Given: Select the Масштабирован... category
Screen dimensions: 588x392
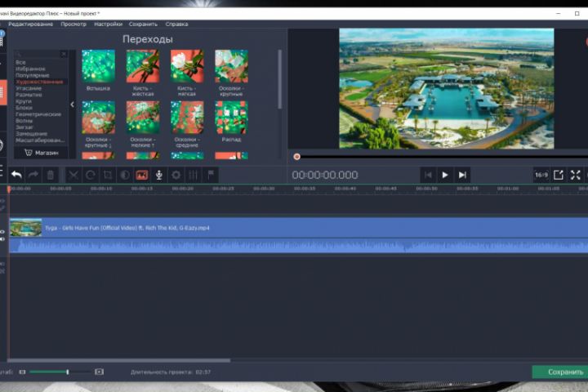Looking at the screenshot, I should pyautogui.click(x=40, y=140).
